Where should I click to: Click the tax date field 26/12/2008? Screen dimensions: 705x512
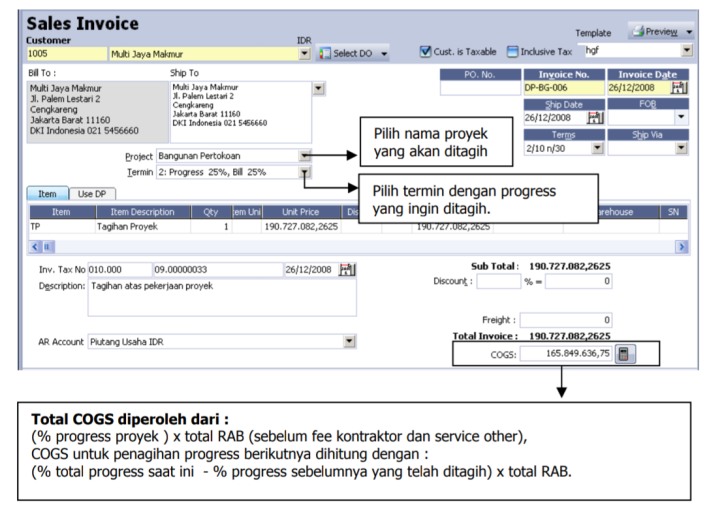(311, 270)
